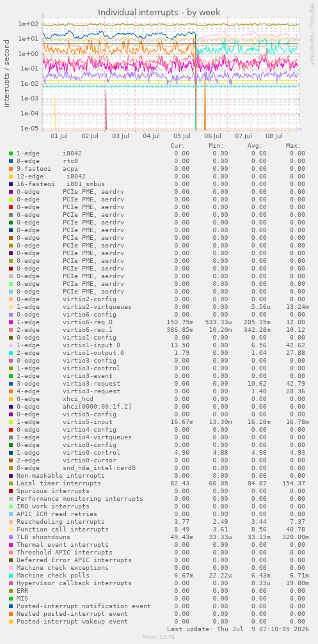Click the color swatch beside Local timer interrupts
The height and width of the screenshot is (644, 318).
pyautogui.click(x=11, y=483)
